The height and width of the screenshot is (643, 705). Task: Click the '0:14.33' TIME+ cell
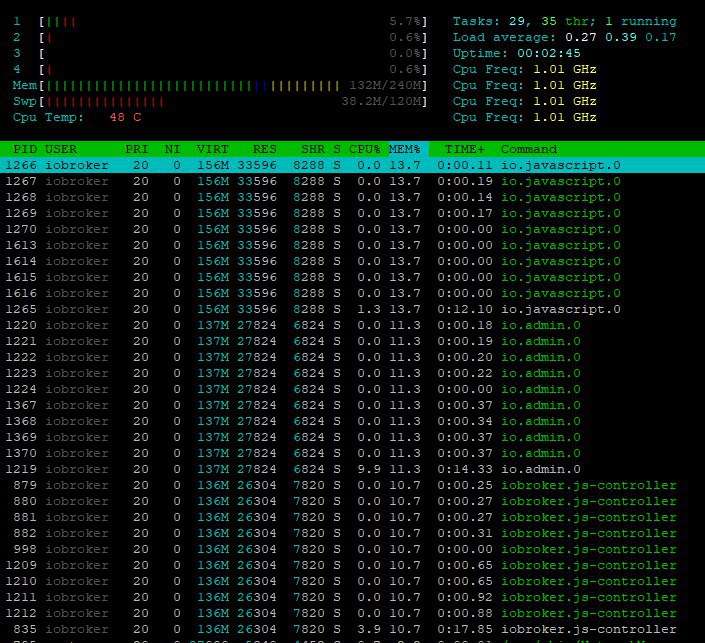pyautogui.click(x=465, y=469)
